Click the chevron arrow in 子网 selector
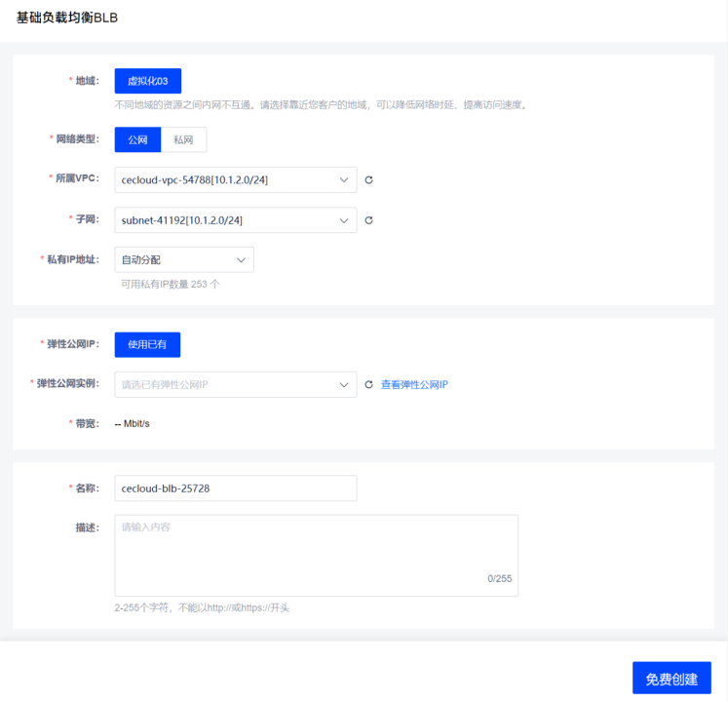 [x=343, y=220]
